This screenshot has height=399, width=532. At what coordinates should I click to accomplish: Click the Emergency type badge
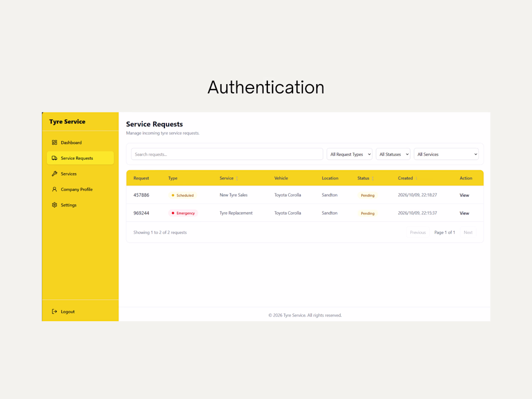tap(183, 213)
